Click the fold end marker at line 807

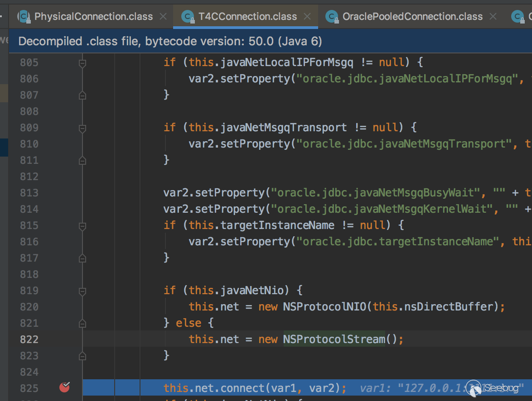(82, 95)
